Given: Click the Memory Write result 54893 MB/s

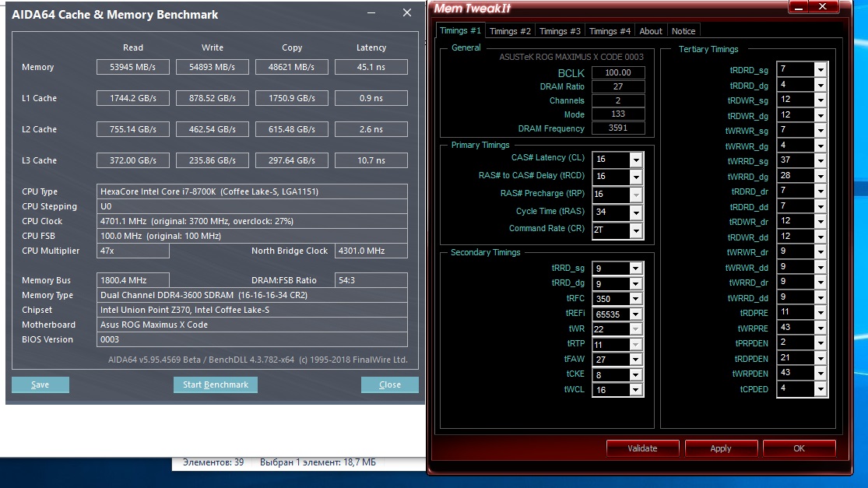Looking at the screenshot, I should coord(212,67).
